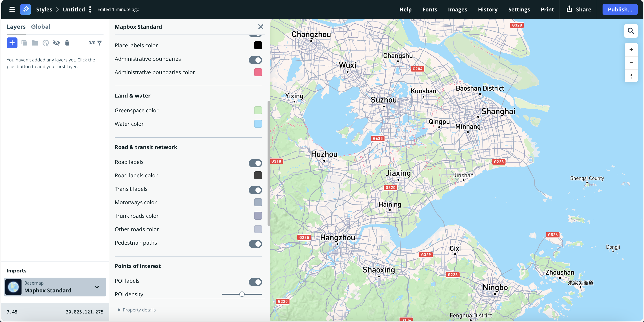Open the Fonts menu item

[430, 9]
